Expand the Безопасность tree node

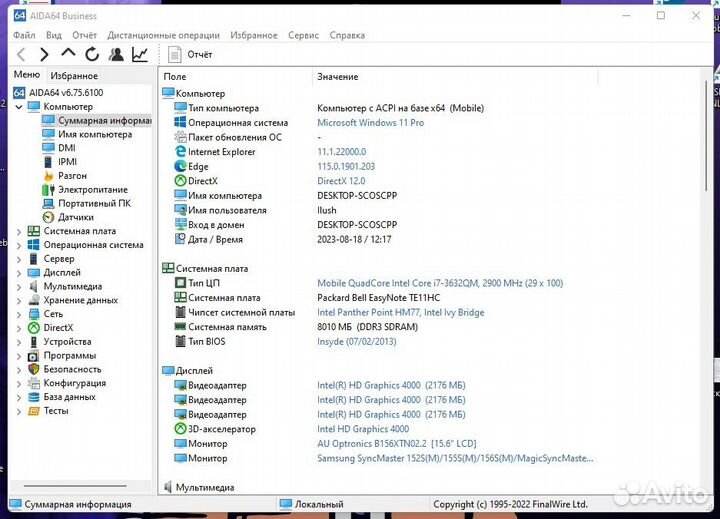pos(19,370)
